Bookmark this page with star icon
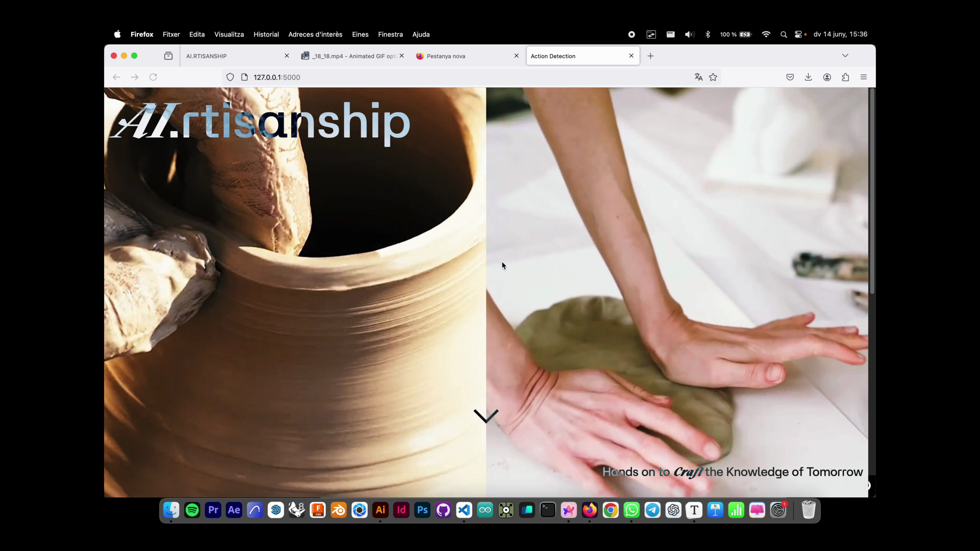Viewport: 980px width, 551px height. pos(713,77)
